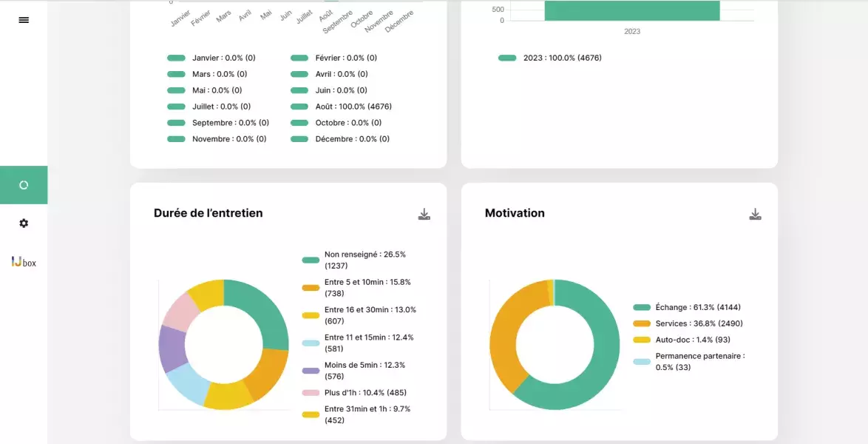Click the Permanence partenaire legend swatch
Viewport: 868px width, 444px height.
[x=642, y=362]
